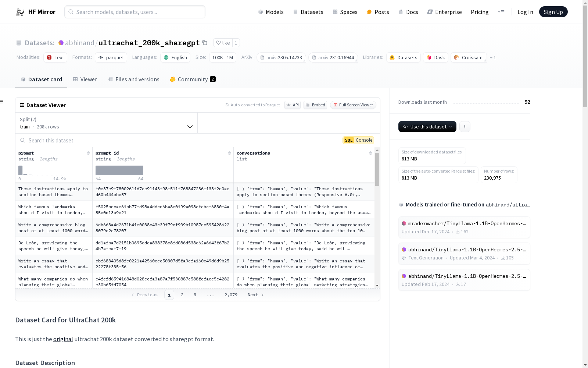Open the original ultrachat dataset link
588x368 pixels.
pos(63,339)
